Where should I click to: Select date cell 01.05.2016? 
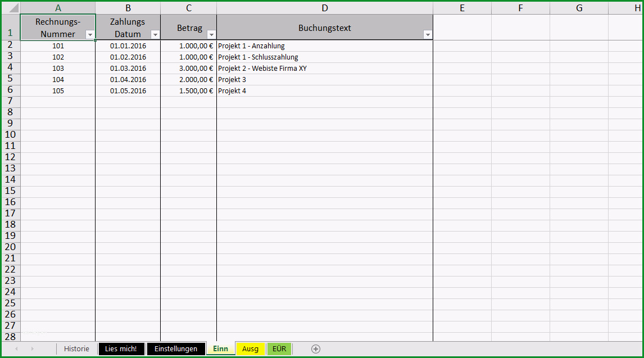tap(128, 90)
